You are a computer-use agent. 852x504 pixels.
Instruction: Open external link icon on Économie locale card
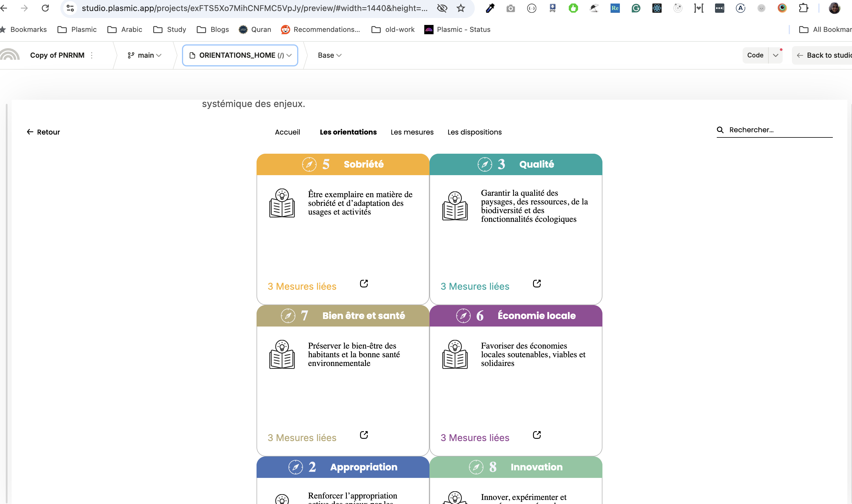537,435
